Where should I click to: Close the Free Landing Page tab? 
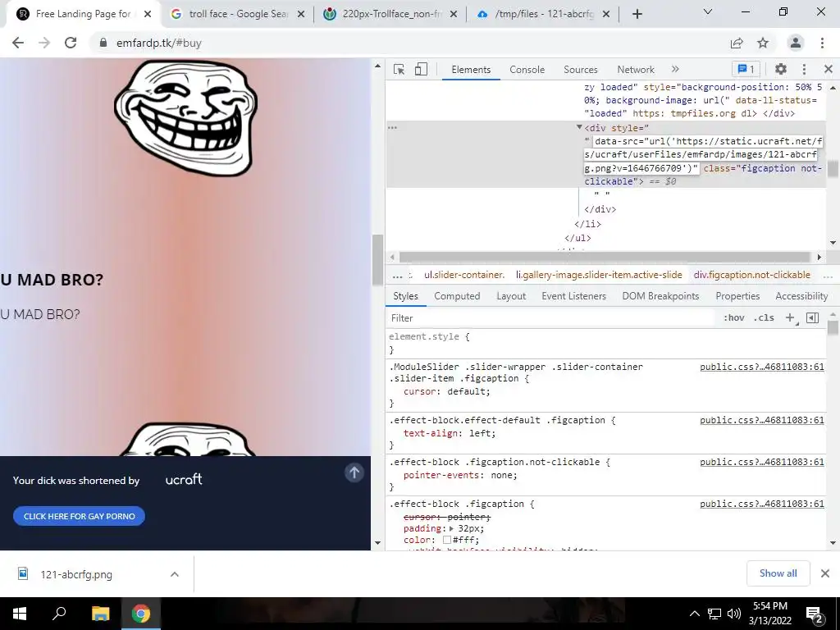148,14
